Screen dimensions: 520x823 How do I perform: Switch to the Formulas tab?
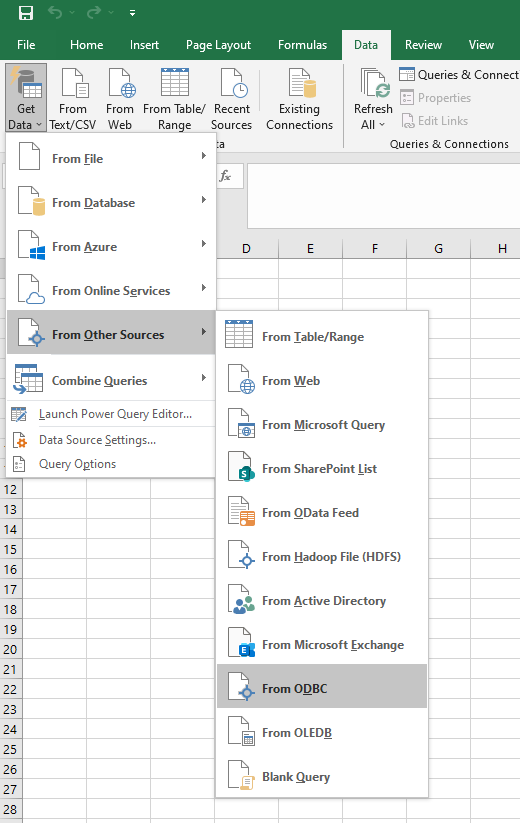302,45
